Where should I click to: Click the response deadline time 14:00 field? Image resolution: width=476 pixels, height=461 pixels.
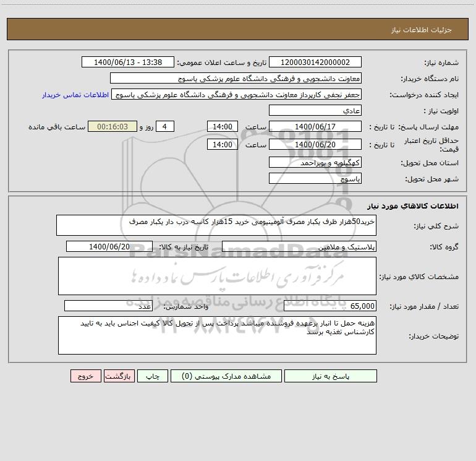222,127
